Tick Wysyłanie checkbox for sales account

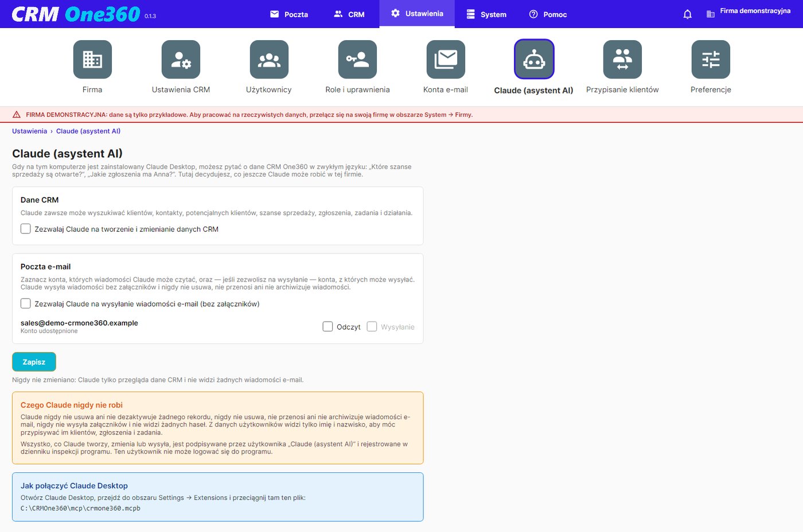point(372,326)
